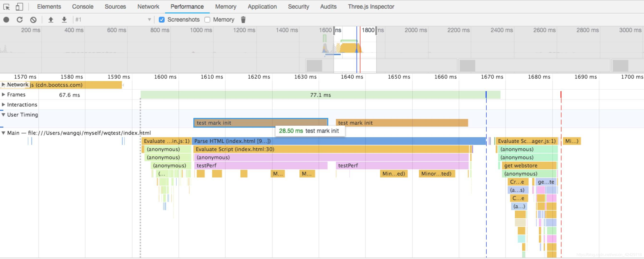Click the C...e yellow block
The height and width of the screenshot is (259, 644).
pyautogui.click(x=519, y=198)
